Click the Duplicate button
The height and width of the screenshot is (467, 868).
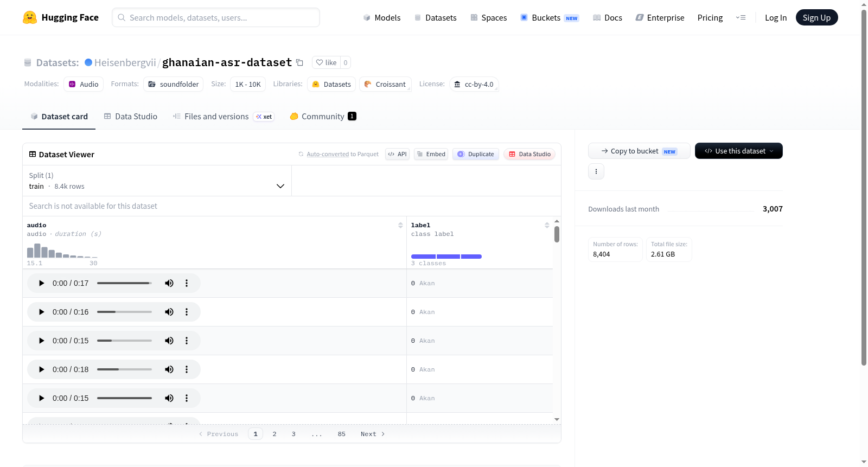476,154
